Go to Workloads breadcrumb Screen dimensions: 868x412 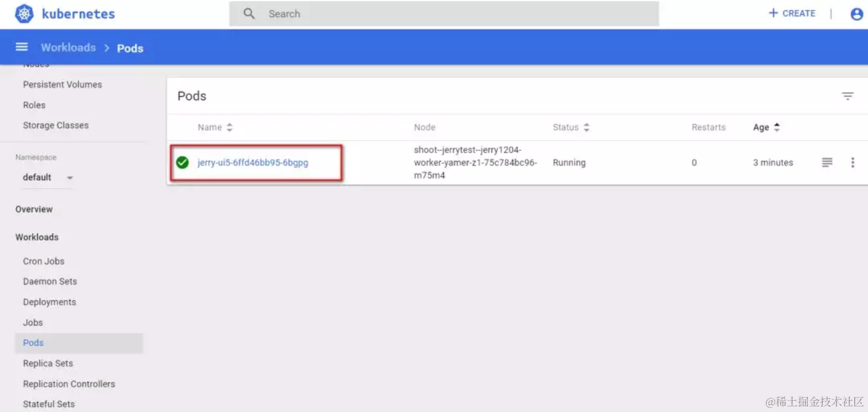pos(68,48)
